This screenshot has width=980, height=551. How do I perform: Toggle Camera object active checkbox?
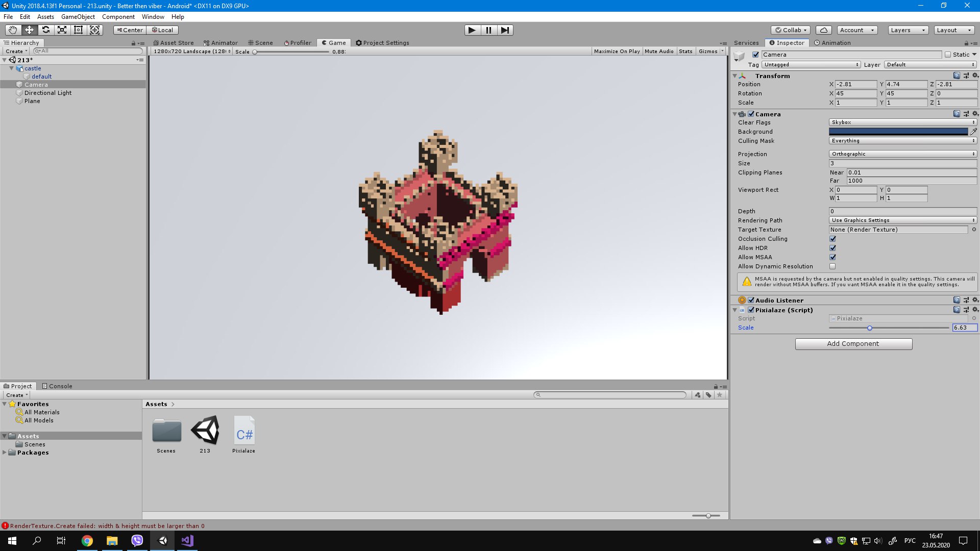(756, 55)
